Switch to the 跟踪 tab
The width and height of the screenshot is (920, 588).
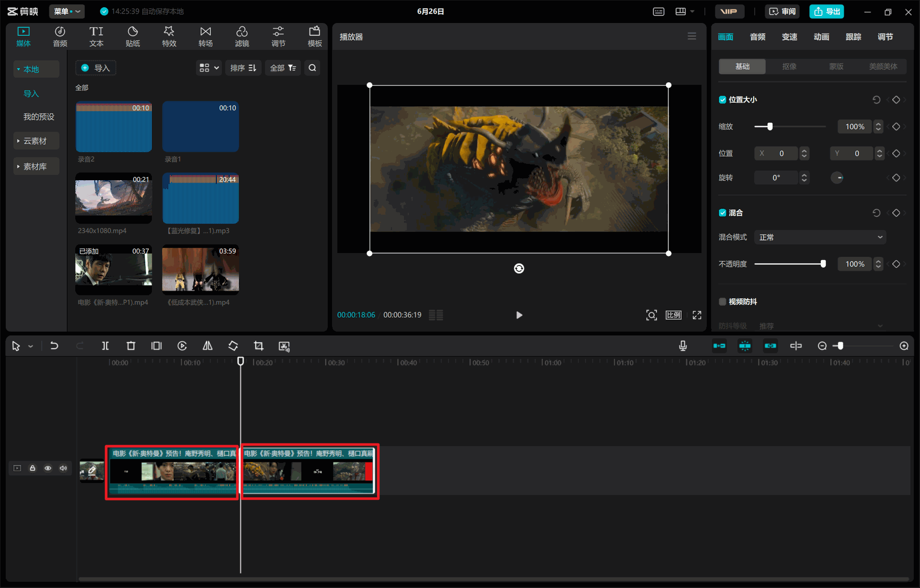coord(853,37)
